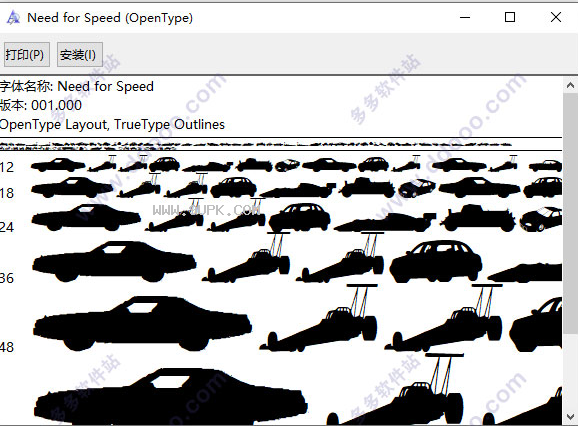
Task: Maximize the Need for Speed font window
Action: tap(510, 17)
